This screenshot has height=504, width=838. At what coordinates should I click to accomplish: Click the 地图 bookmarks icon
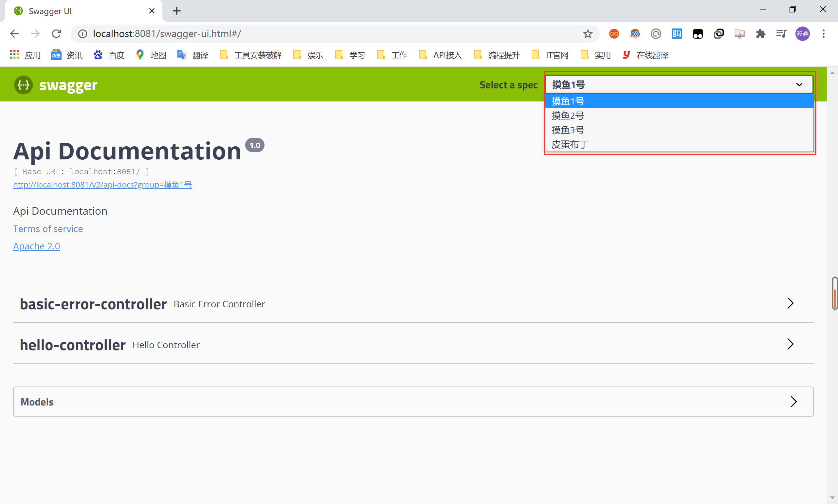coord(138,55)
